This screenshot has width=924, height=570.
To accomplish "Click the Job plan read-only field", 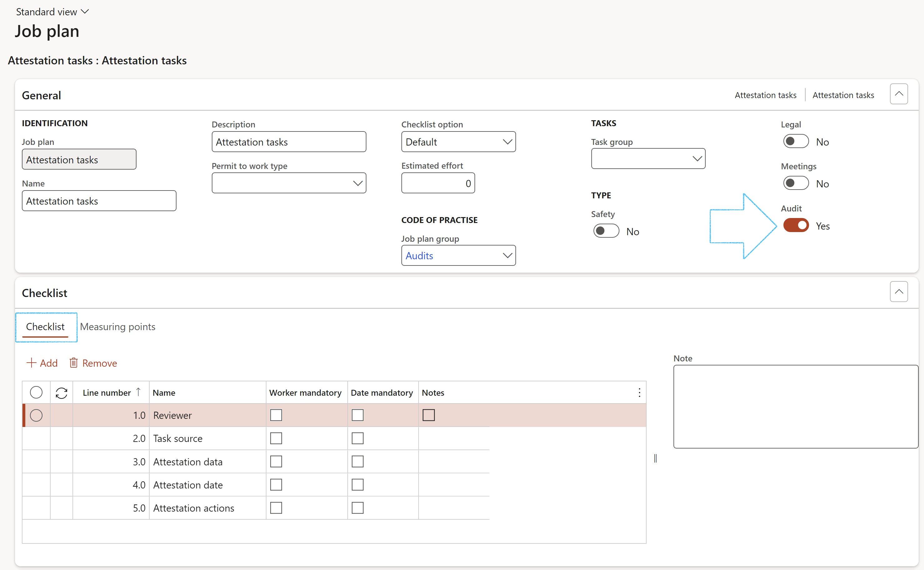I will coord(79,160).
